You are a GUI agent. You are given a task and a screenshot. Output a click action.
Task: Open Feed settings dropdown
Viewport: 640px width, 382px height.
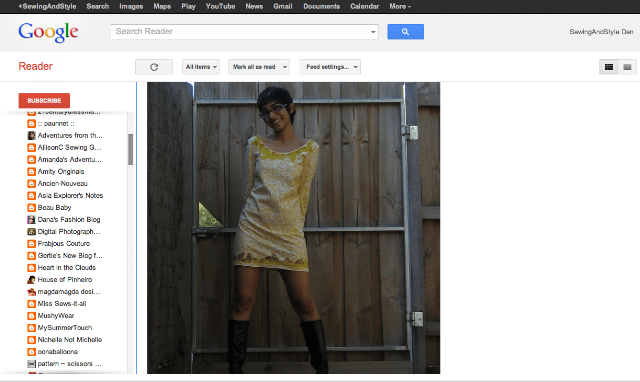[330, 67]
